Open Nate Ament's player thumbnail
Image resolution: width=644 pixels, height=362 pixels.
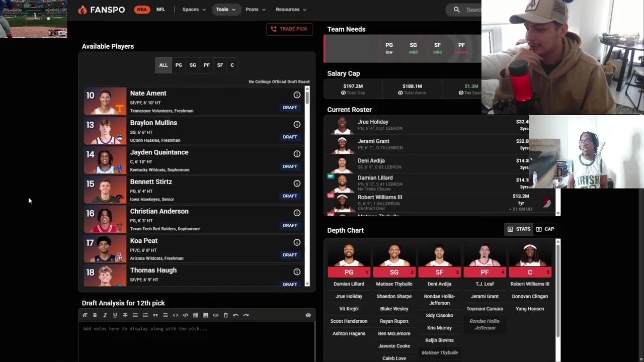pyautogui.click(x=105, y=102)
